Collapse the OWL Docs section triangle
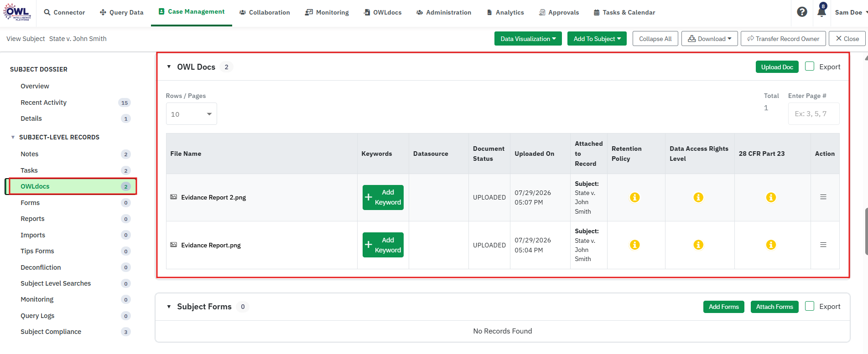 [169, 67]
